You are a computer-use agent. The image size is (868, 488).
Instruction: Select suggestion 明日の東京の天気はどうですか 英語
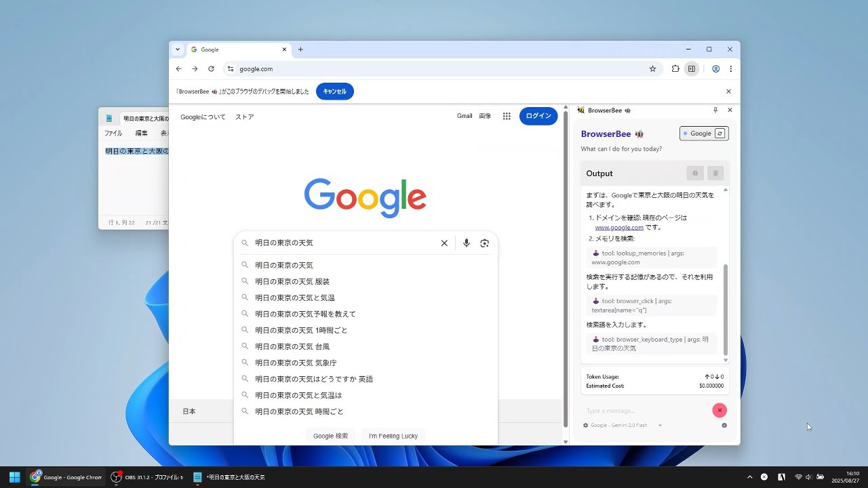(x=366, y=379)
